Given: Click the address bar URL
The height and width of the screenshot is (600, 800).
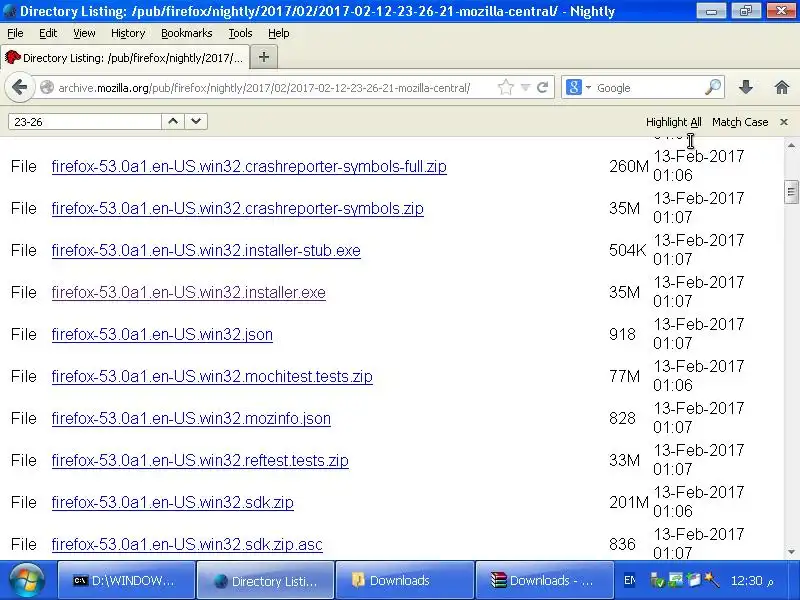Looking at the screenshot, I should point(264,88).
